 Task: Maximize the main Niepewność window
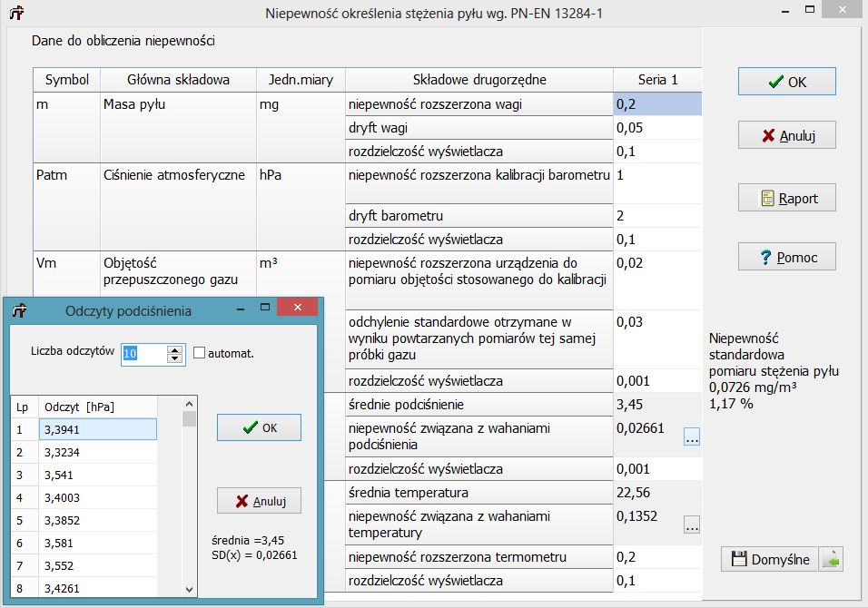click(810, 11)
